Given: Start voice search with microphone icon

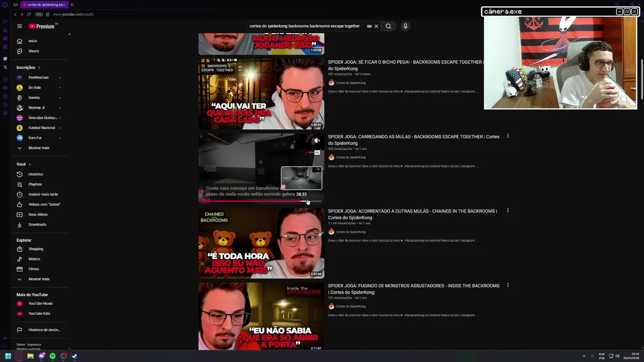Looking at the screenshot, I should (405, 26).
